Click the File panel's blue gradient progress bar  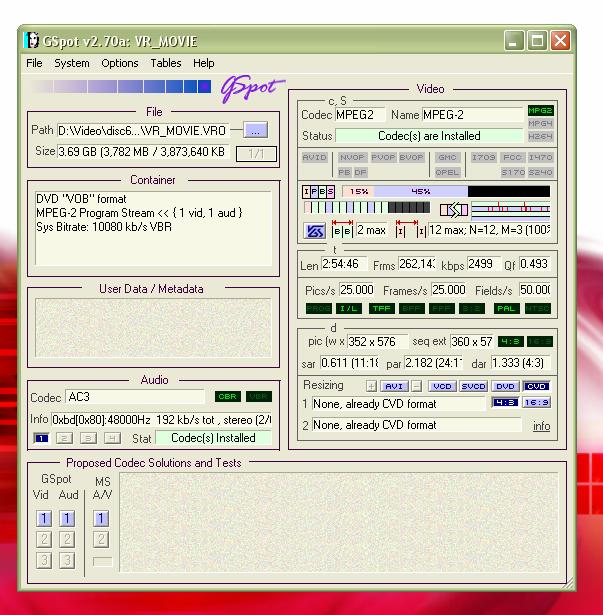[x=120, y=86]
